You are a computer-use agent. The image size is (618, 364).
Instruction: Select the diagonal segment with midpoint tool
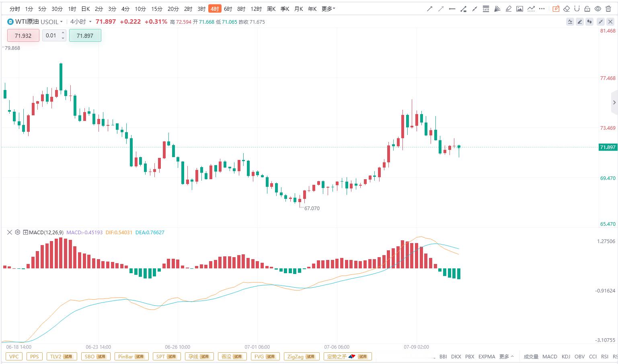pyautogui.click(x=474, y=9)
